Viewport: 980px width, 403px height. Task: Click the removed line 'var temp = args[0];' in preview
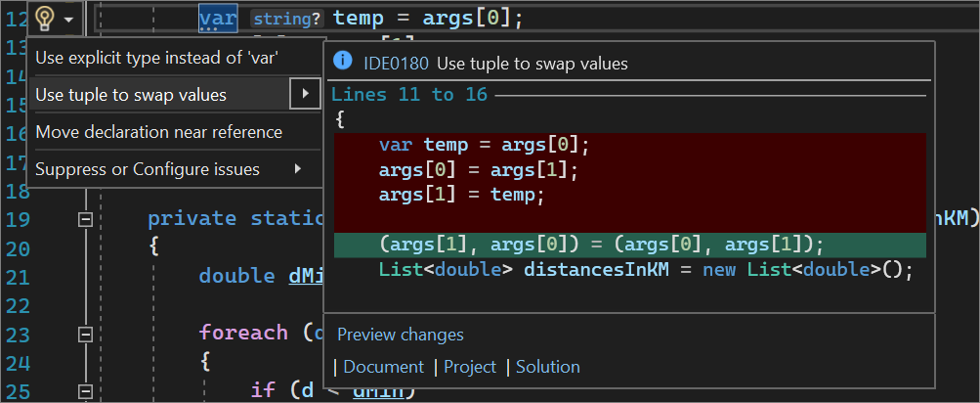pyautogui.click(x=485, y=145)
